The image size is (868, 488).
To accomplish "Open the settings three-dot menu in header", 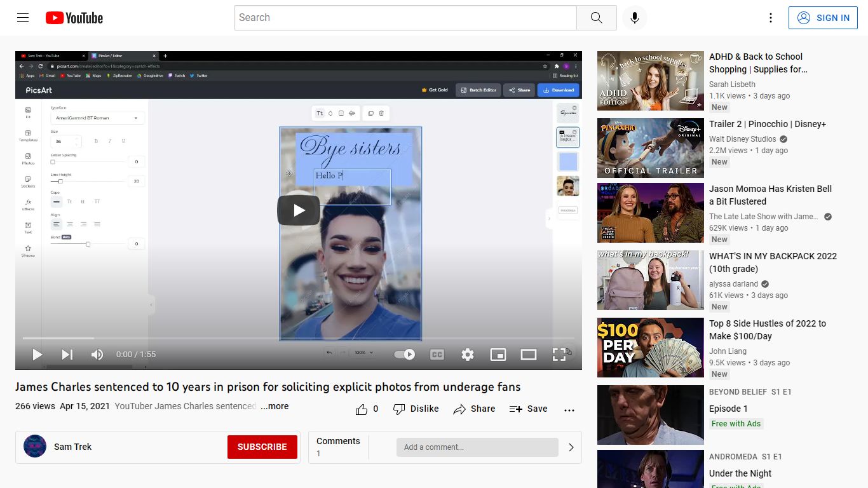I will (x=770, y=18).
